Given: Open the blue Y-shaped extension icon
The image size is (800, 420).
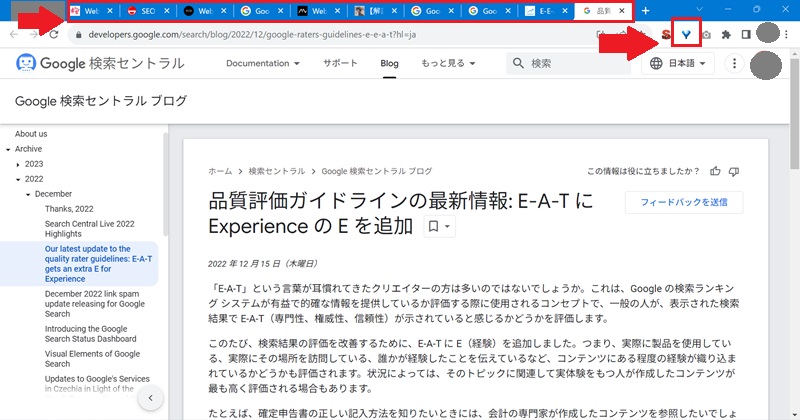Looking at the screenshot, I should point(686,34).
